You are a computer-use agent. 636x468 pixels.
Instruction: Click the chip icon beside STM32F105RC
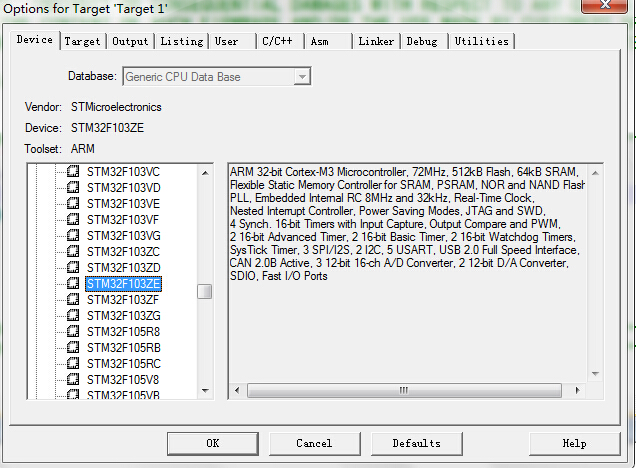point(73,363)
